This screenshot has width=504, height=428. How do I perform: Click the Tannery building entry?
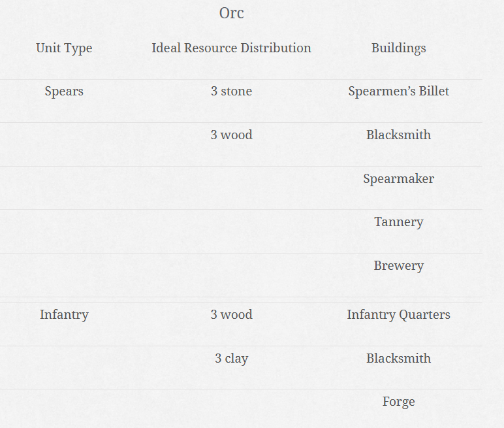point(398,222)
